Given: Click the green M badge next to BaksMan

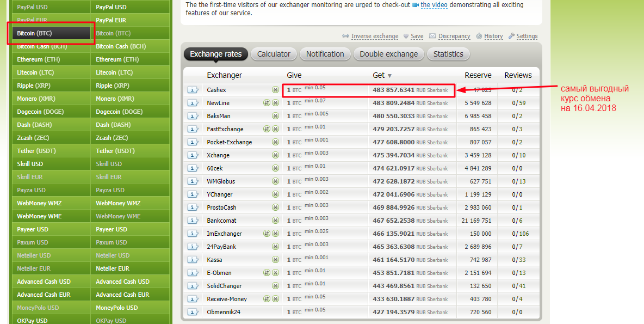Looking at the screenshot, I should [x=276, y=116].
